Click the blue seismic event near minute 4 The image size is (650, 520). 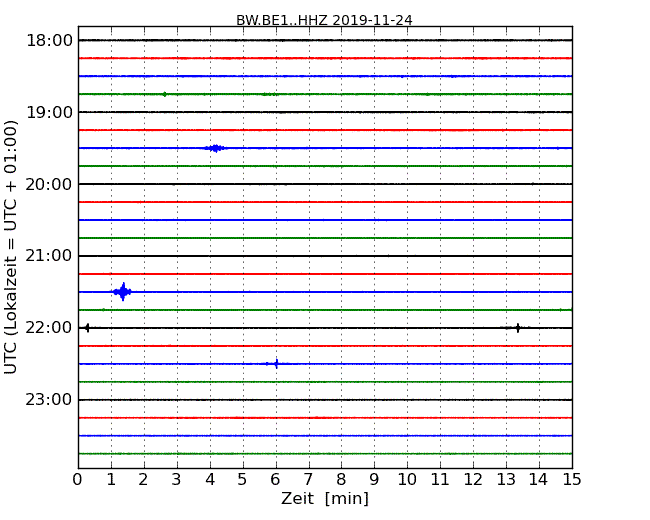(x=215, y=148)
